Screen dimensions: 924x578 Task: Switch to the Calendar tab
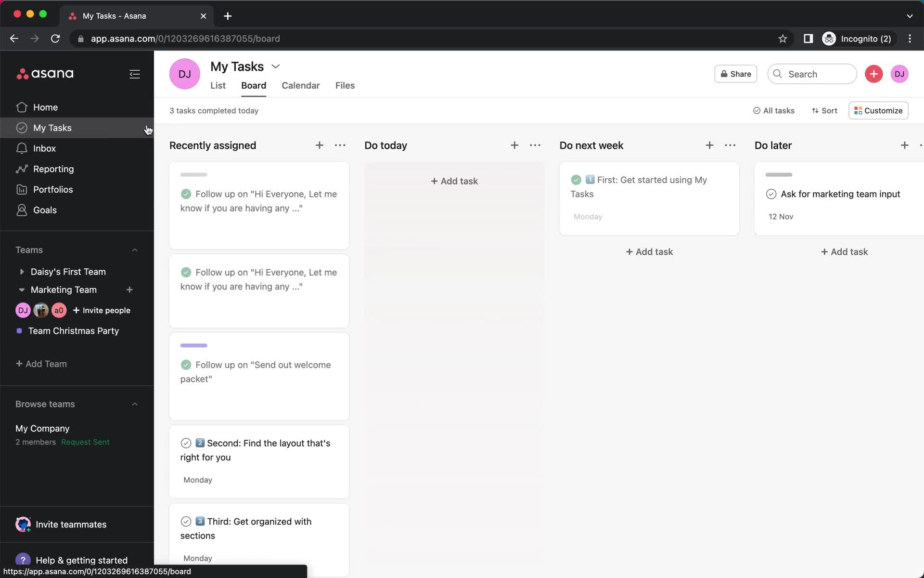tap(301, 85)
